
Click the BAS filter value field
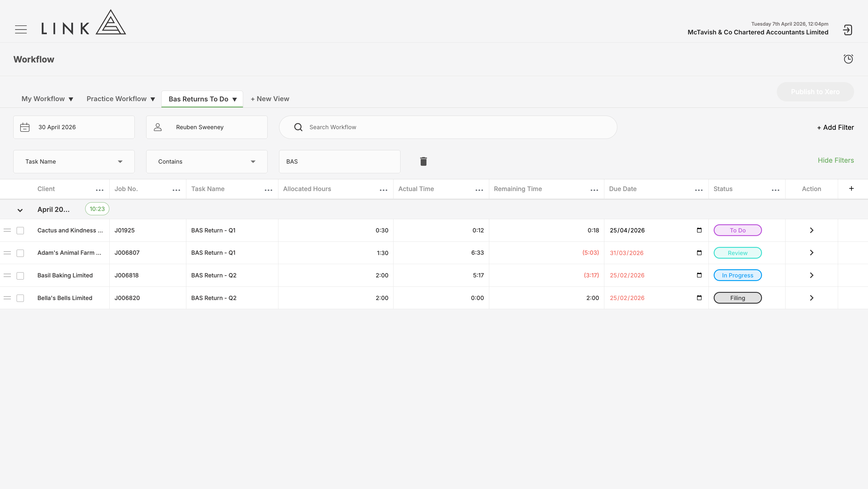coord(340,162)
